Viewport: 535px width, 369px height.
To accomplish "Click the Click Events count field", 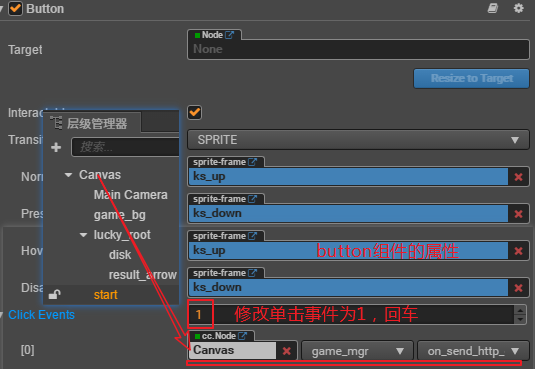I will pos(351,314).
